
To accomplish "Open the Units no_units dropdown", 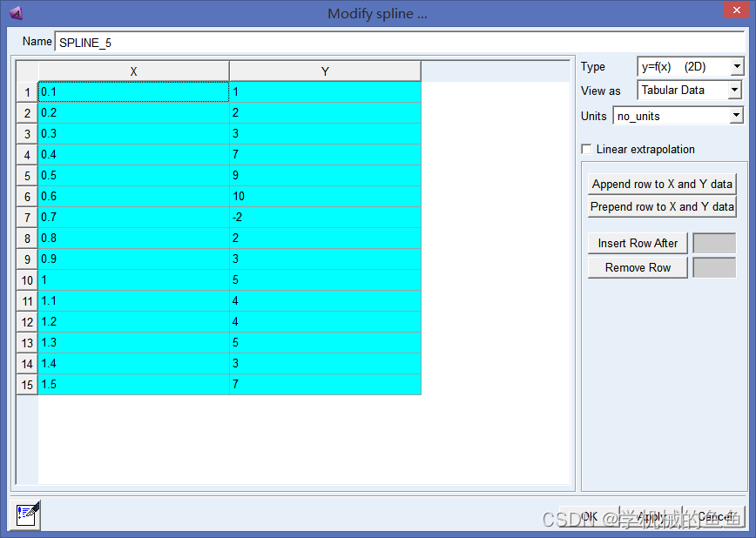I will click(x=678, y=116).
